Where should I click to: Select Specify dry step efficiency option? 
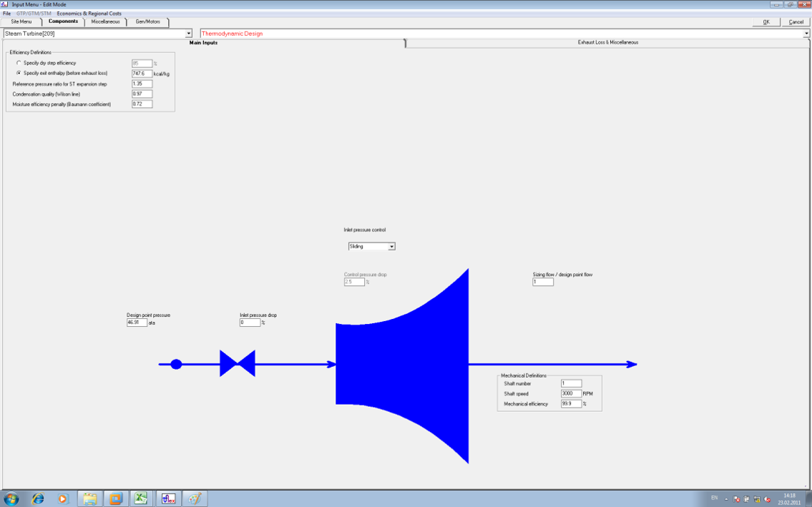pos(19,63)
